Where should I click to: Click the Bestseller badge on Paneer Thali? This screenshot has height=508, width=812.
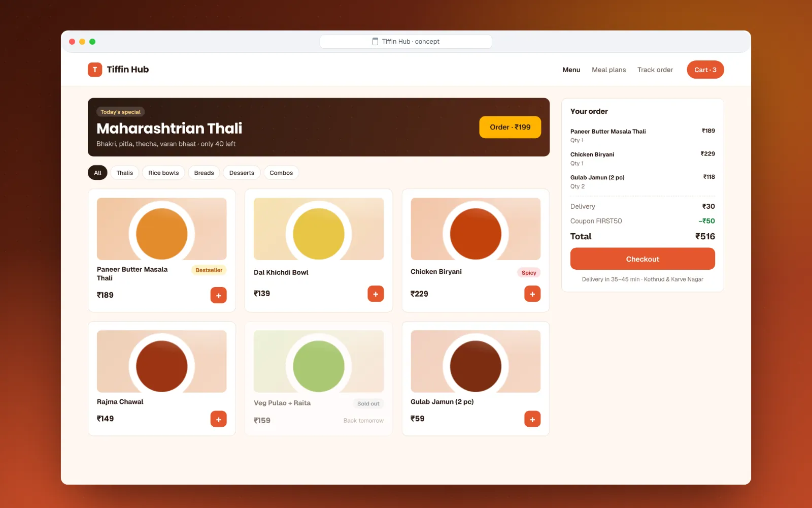coord(209,270)
